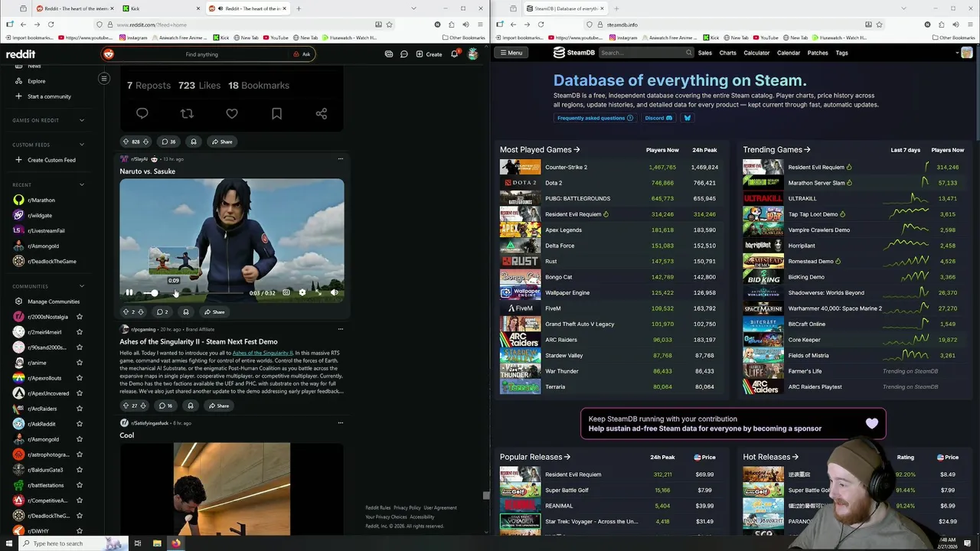Open Counter-Strike 2 in Most Played Games
The width and height of the screenshot is (980, 551).
click(566, 167)
